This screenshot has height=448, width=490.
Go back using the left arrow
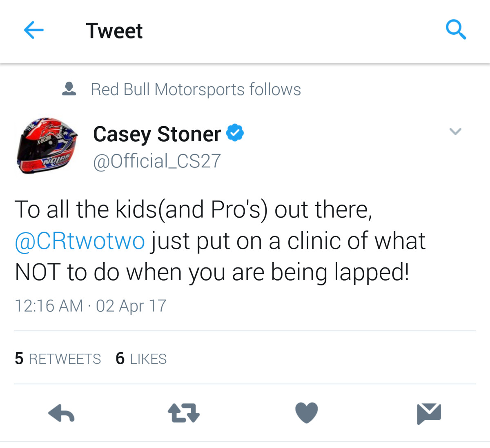(x=34, y=30)
